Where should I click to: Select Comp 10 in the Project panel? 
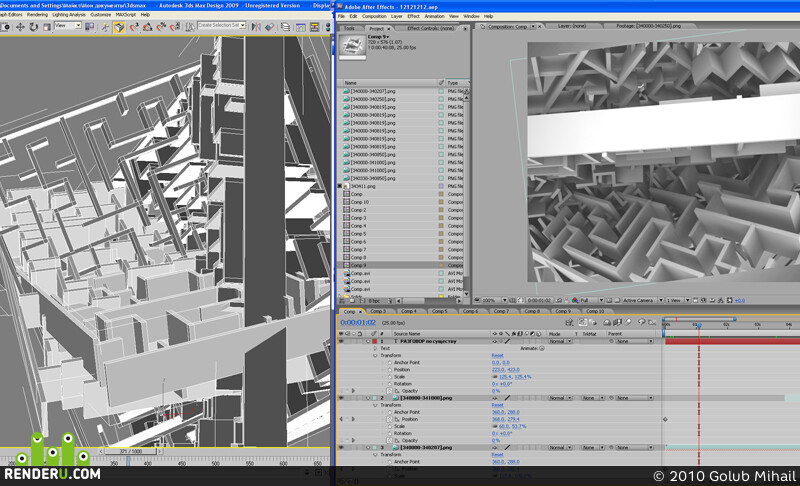[x=360, y=202]
